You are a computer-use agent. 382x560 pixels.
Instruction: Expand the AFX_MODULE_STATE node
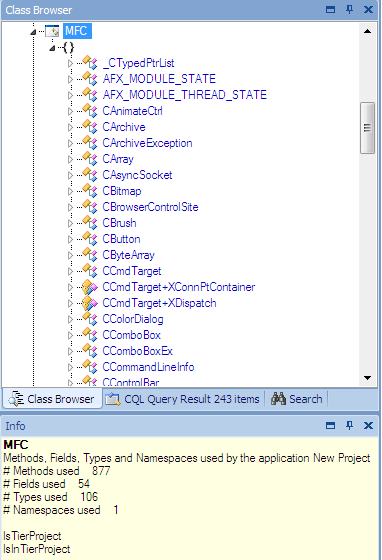coord(70,79)
